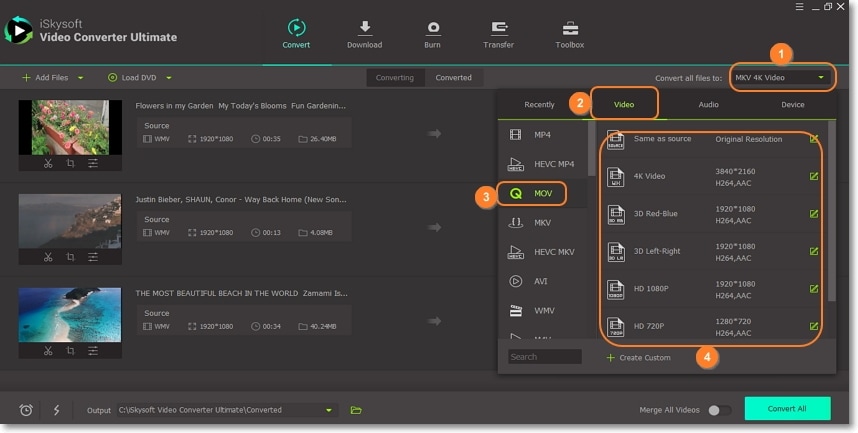Select the 3D Left-Right preset
The height and width of the screenshot is (433, 858).
pyautogui.click(x=711, y=251)
